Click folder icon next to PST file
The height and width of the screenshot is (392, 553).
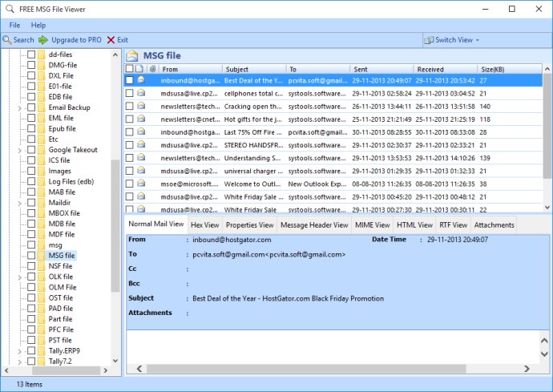coord(42,340)
